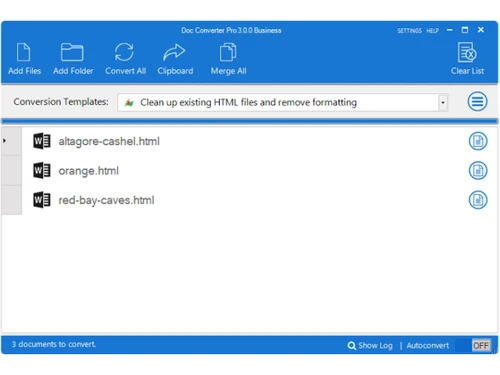Screen dimensions: 500x375
Task: Click the Word icon beside red-bay-caves.html
Action: pos(42,200)
